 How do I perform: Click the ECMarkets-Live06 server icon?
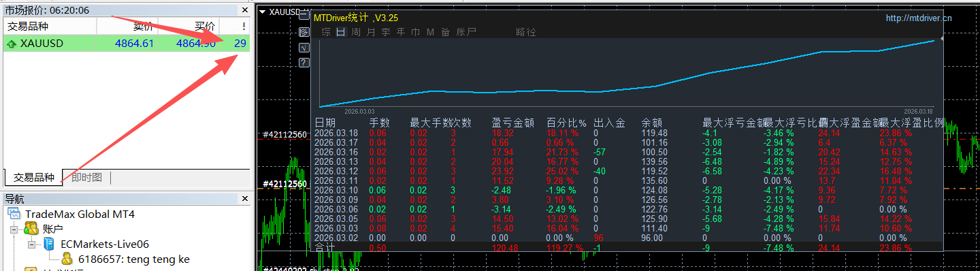click(49, 244)
